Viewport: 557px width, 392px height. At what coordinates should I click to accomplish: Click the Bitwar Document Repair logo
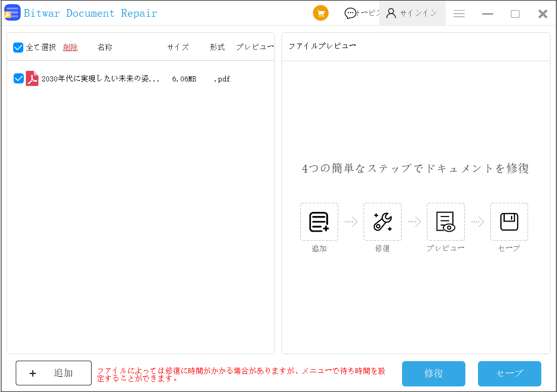(x=12, y=13)
